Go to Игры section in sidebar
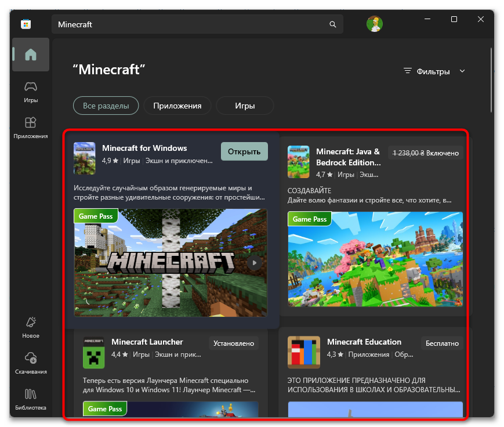 pyautogui.click(x=30, y=92)
